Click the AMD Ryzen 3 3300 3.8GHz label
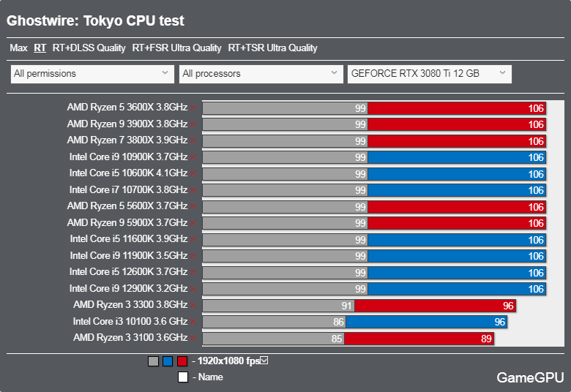This screenshot has width=571, height=392. tap(130, 305)
